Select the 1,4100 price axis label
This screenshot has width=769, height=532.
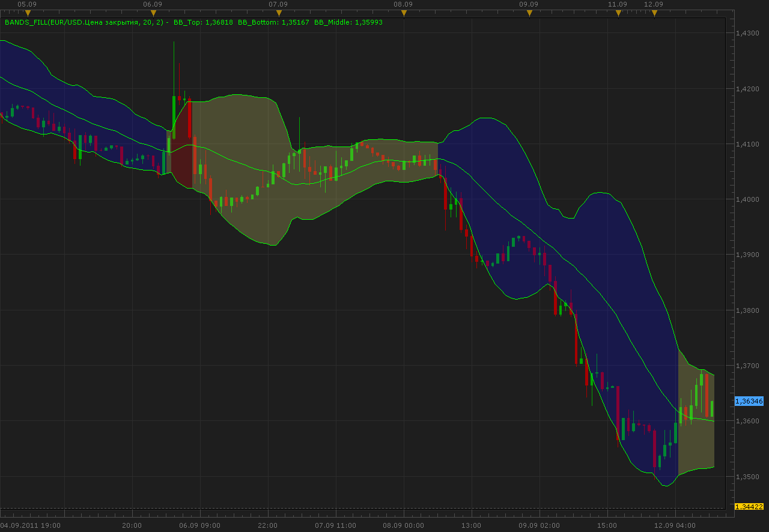(748, 144)
